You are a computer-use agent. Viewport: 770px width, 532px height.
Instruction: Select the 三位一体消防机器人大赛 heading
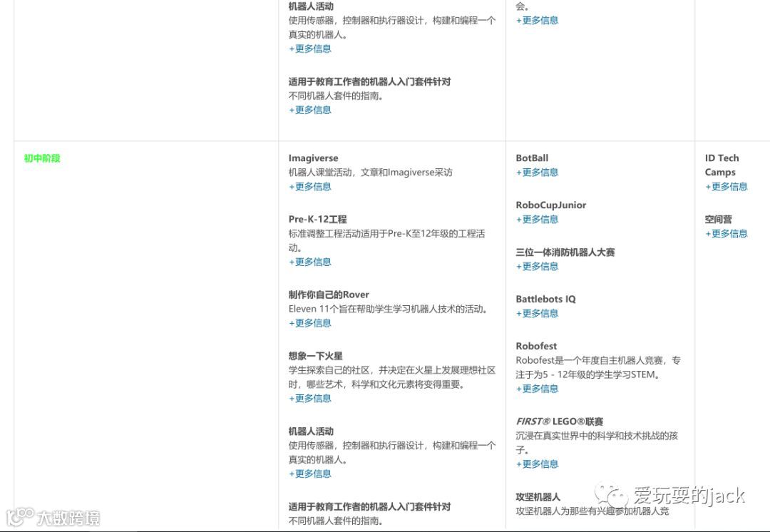(x=565, y=252)
